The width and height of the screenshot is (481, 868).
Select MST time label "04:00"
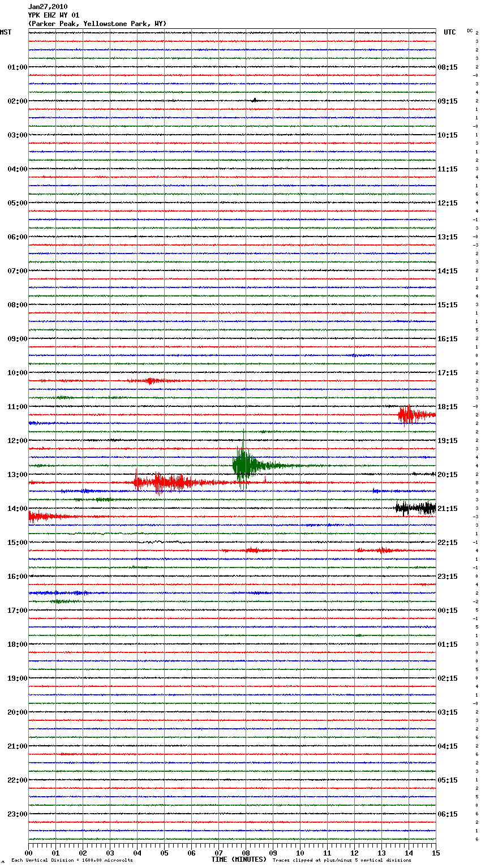tap(18, 169)
